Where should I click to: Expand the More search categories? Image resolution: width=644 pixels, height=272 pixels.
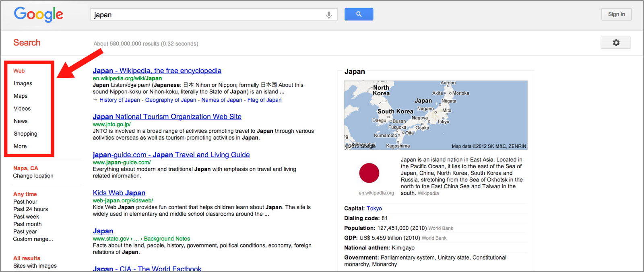click(20, 146)
